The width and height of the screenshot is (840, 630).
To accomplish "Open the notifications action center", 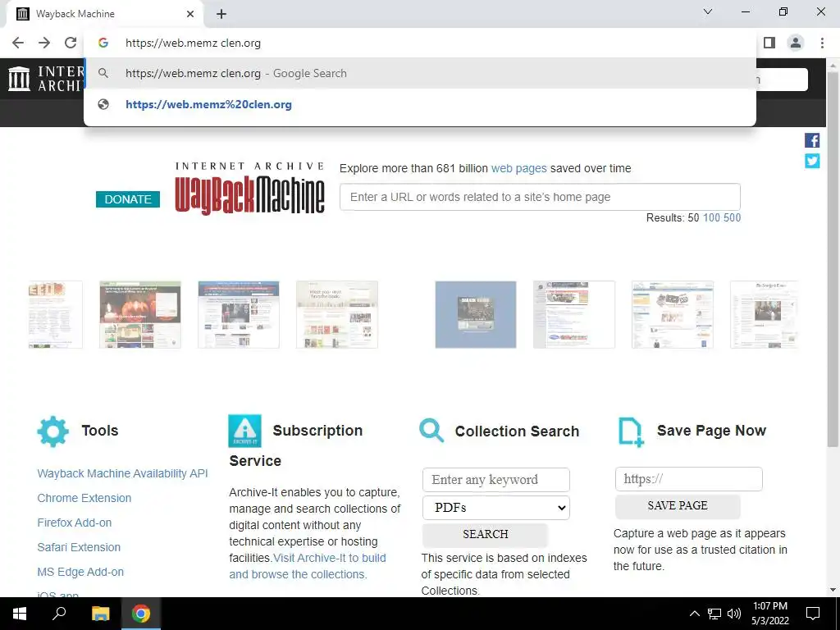I will [x=813, y=614].
